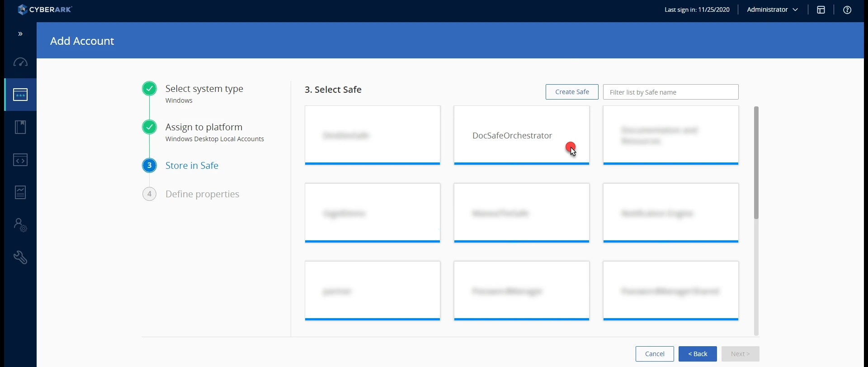Focus the Filter list by Safe name field
Image resolution: width=868 pixels, height=367 pixels.
(x=670, y=92)
